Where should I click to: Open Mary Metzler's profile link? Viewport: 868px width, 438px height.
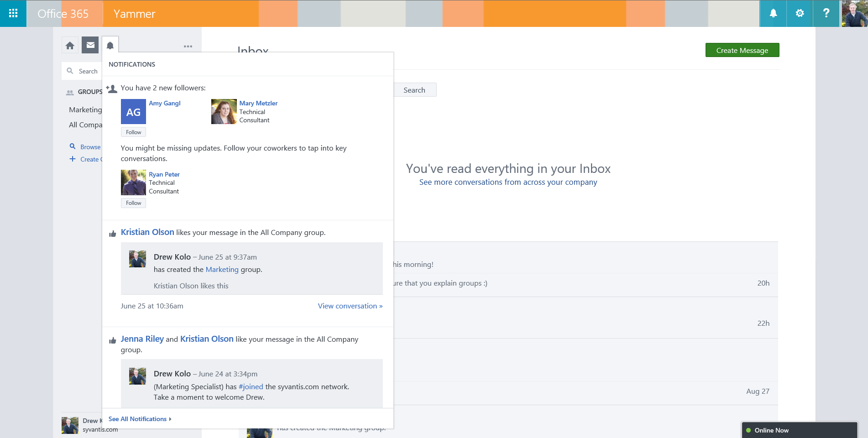pos(258,103)
